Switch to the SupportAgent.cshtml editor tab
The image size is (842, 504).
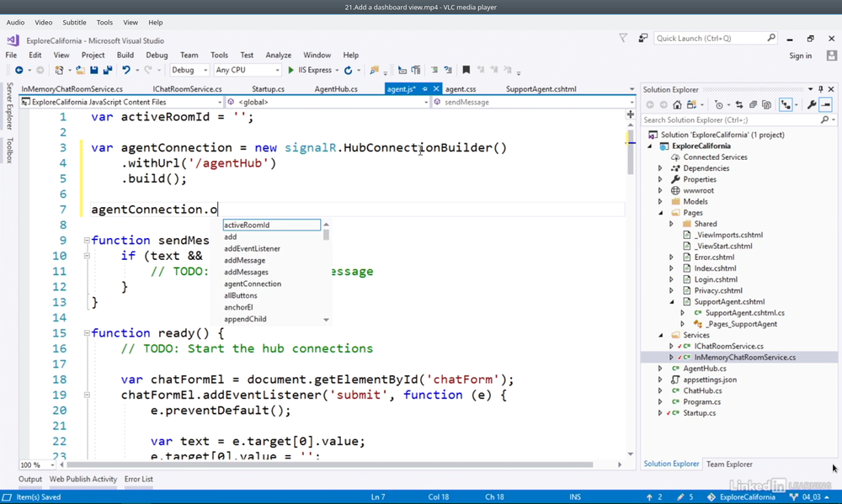click(541, 89)
